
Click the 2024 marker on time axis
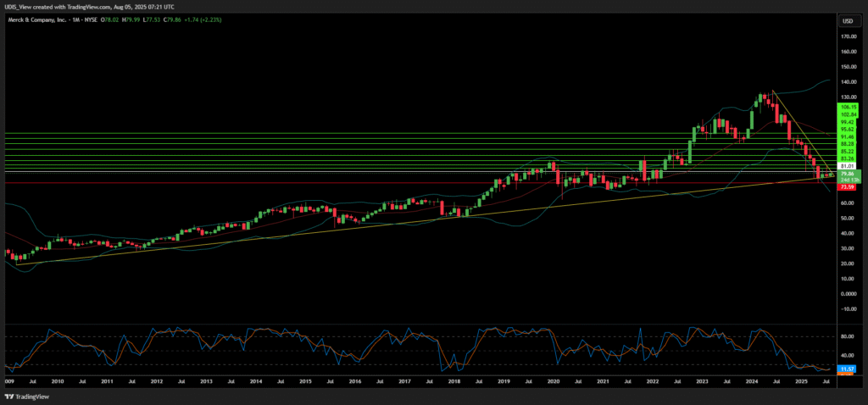click(752, 383)
